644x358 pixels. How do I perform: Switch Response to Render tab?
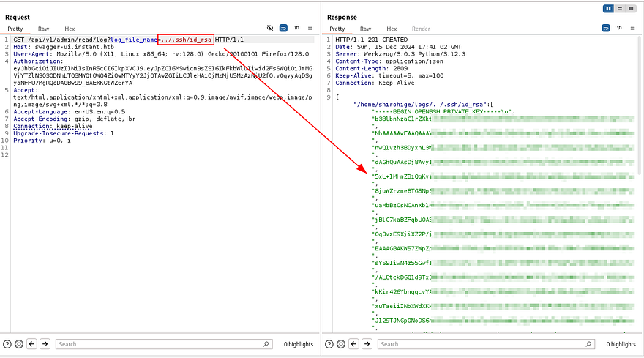(421, 29)
